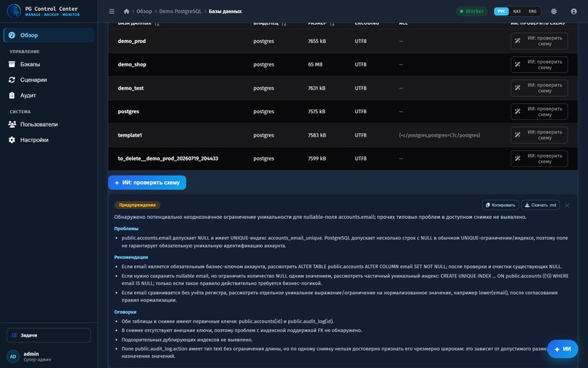
Task: Open the Обзор sidebar item
Action: [x=49, y=35]
